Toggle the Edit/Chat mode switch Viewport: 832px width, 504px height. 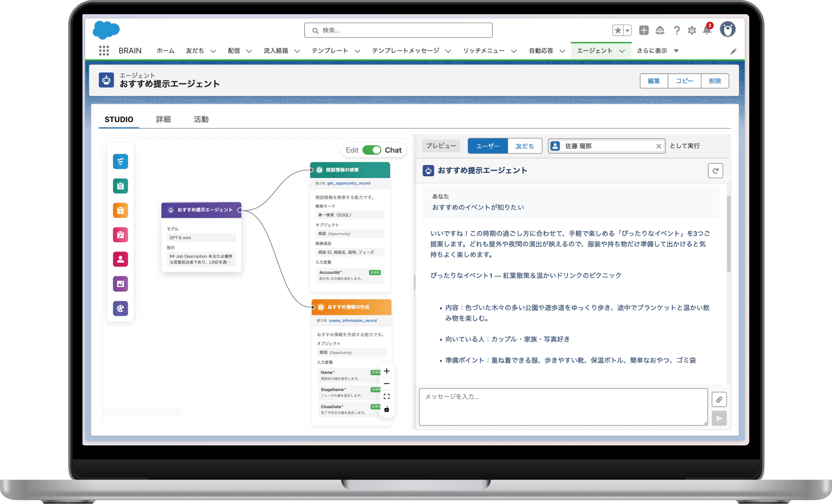click(x=372, y=150)
